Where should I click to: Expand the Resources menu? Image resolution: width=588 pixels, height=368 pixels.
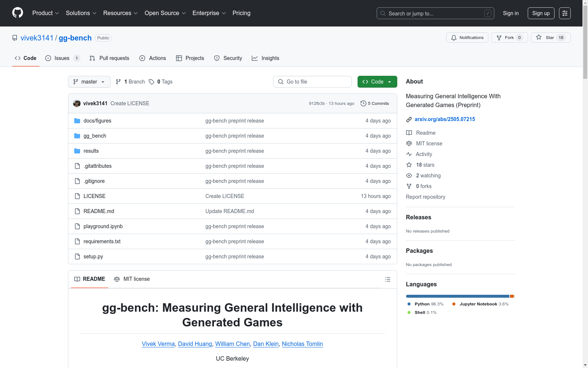pos(121,13)
